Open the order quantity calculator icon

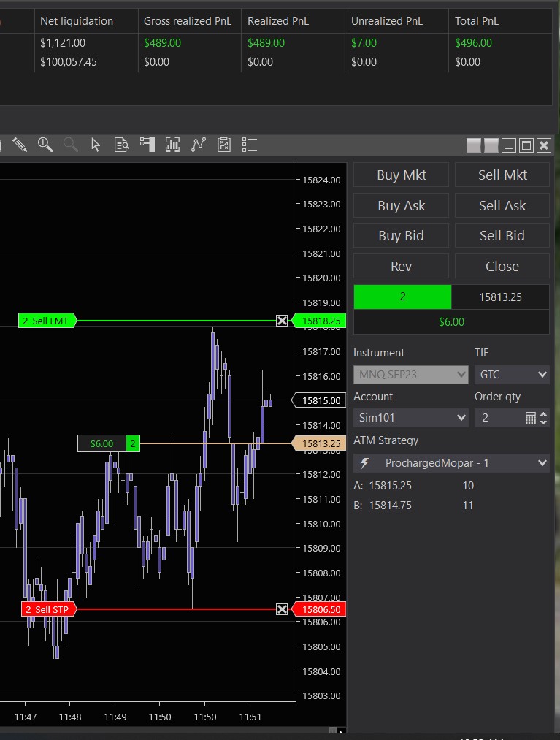pyautogui.click(x=531, y=418)
